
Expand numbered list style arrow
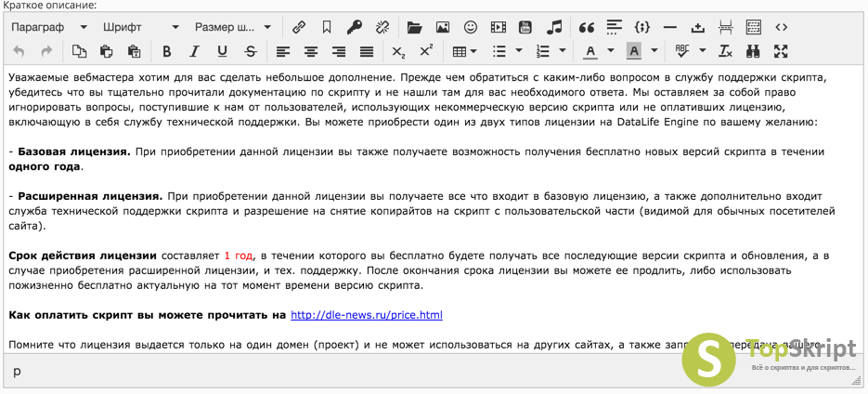tap(563, 51)
